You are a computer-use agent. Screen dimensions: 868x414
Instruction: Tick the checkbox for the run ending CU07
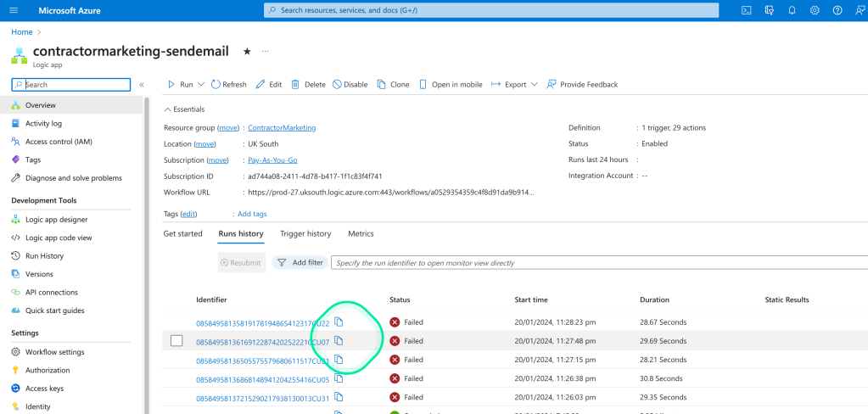point(176,341)
